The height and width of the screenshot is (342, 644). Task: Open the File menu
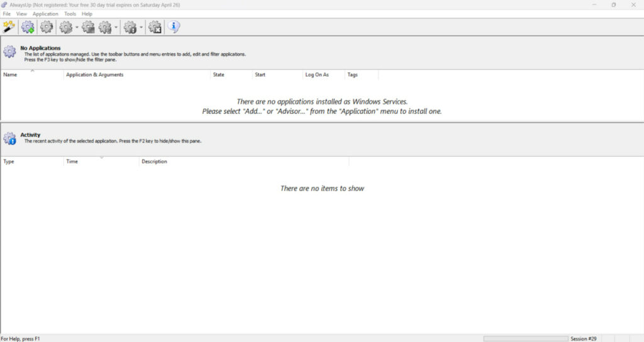(6, 14)
